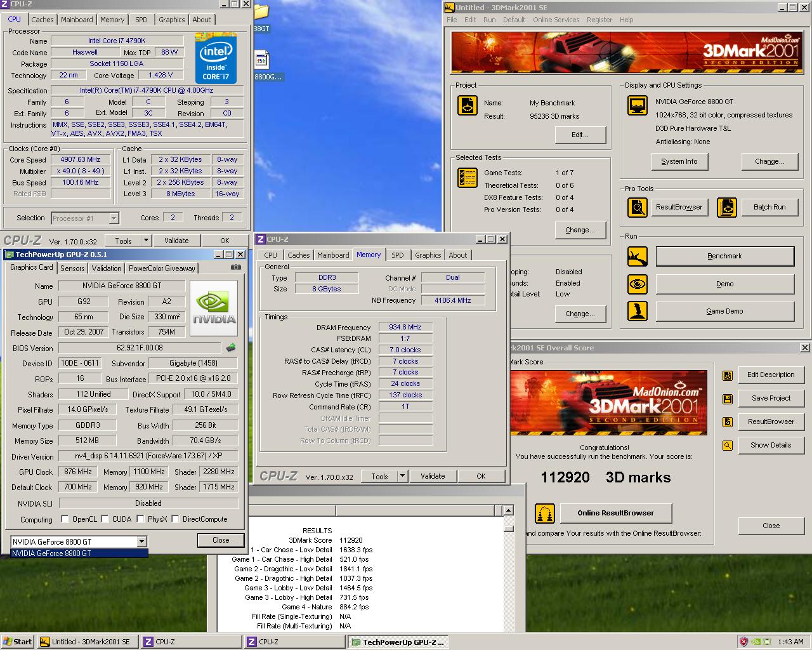Click the results list vertical scrollbar up arrow
The image size is (812, 650).
(x=508, y=511)
